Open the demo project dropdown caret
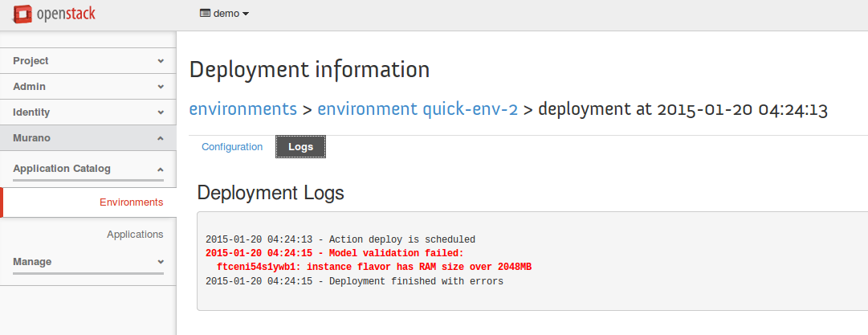Image resolution: width=868 pixels, height=335 pixels. pyautogui.click(x=246, y=14)
